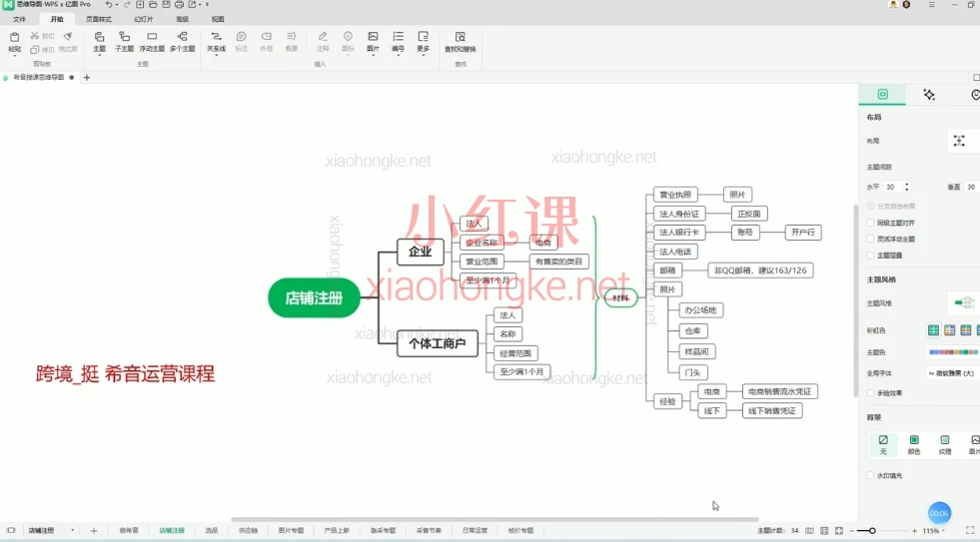Click the 格式刷 format painter icon
Viewport: 980px width, 542px height.
[x=68, y=36]
